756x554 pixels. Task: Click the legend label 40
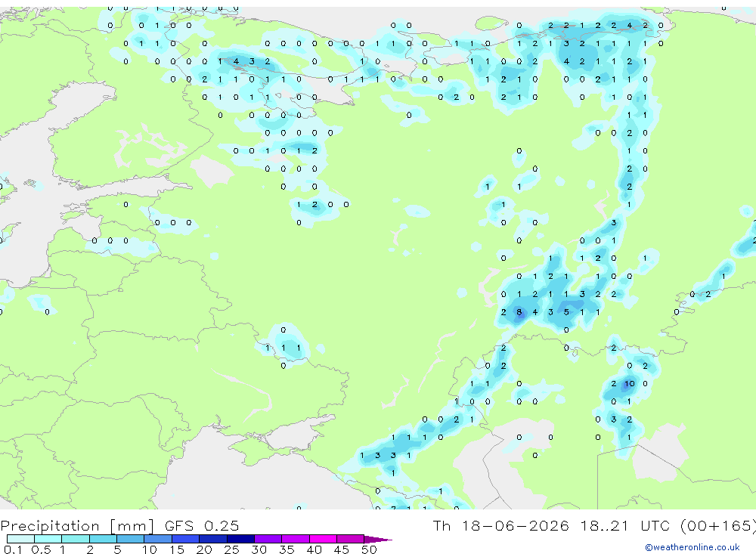pos(314,549)
